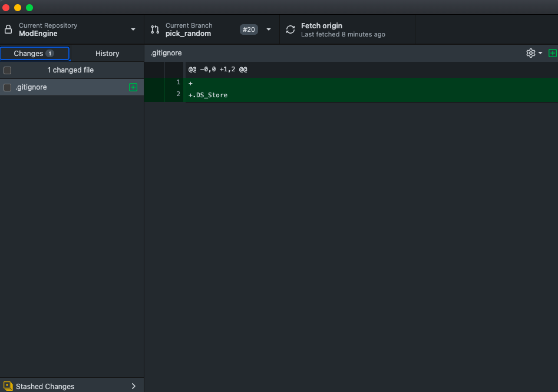Click the Changes count badge '1'
Image resolution: width=558 pixels, height=392 pixels.
coord(50,54)
